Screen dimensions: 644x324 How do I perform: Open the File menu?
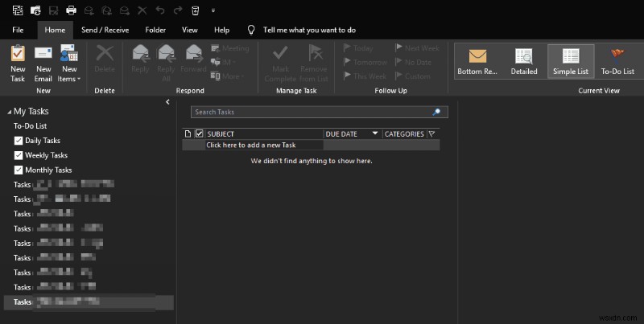[x=18, y=30]
